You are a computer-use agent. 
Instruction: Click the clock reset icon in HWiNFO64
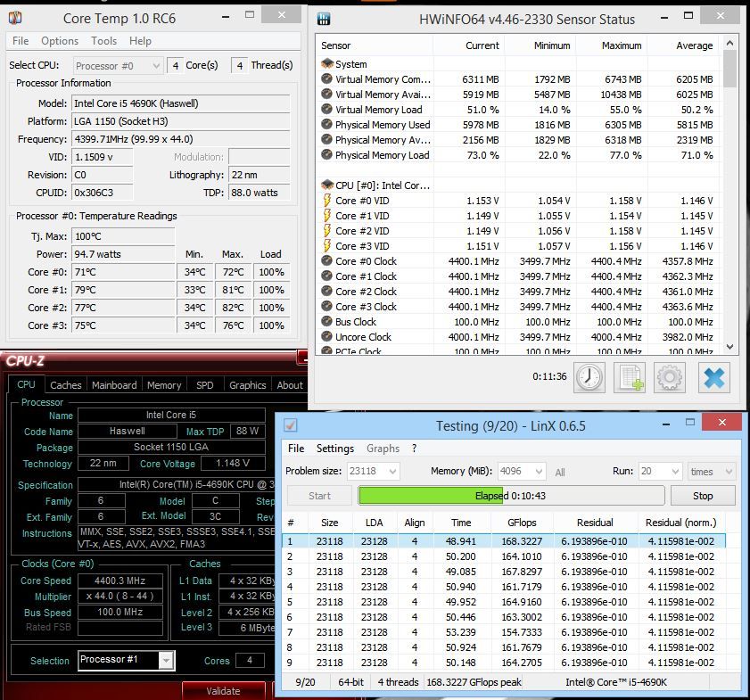tap(589, 378)
